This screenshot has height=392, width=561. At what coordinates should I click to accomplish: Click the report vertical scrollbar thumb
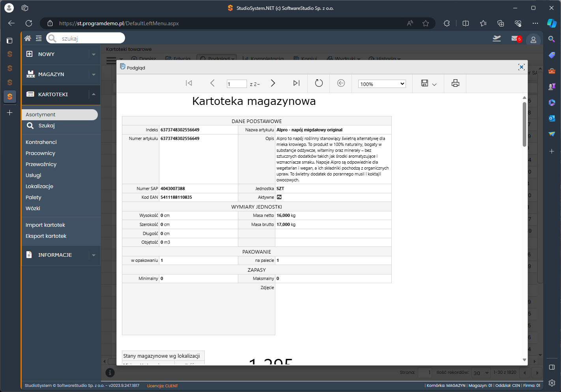[x=524, y=124]
